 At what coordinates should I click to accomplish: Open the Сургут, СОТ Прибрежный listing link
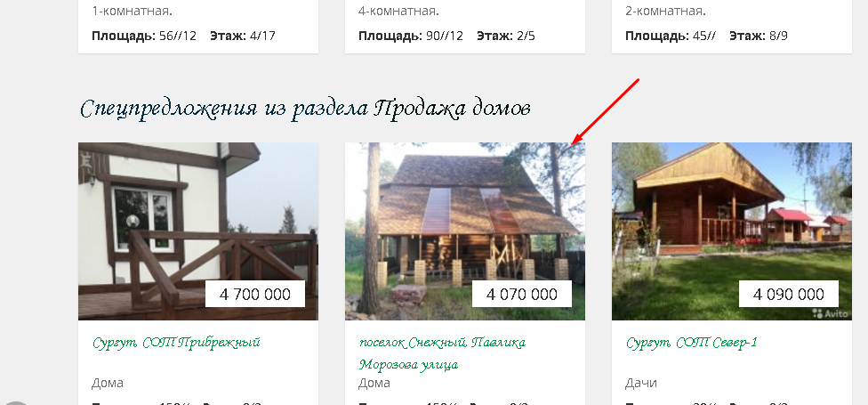coord(176,343)
